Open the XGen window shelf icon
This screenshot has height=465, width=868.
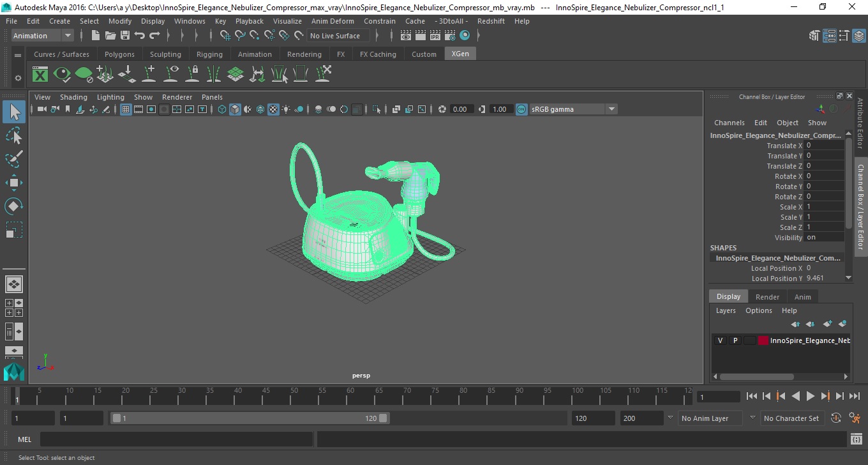[40, 75]
